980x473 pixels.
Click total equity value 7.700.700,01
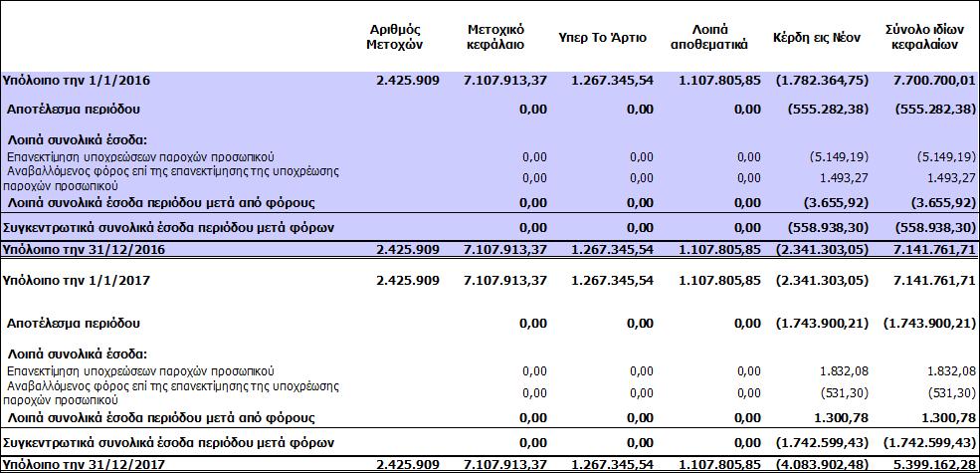[934, 80]
